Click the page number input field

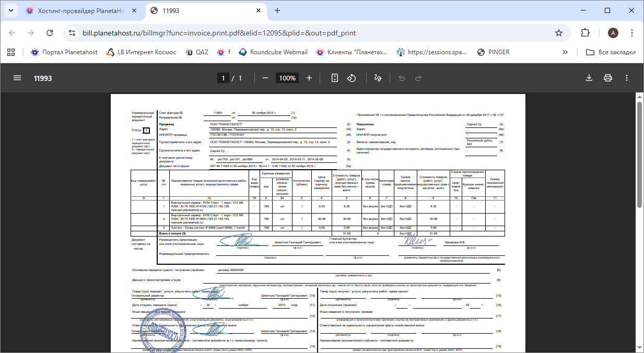pos(223,78)
